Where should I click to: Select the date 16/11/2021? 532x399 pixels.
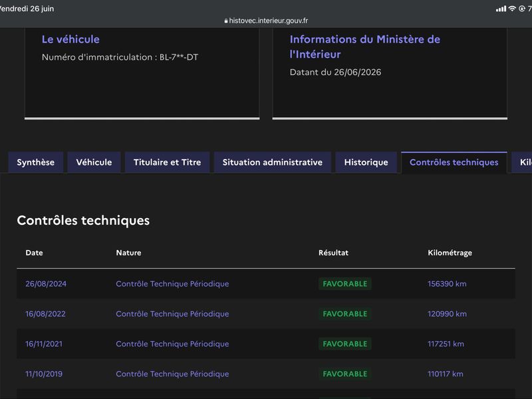(x=44, y=344)
